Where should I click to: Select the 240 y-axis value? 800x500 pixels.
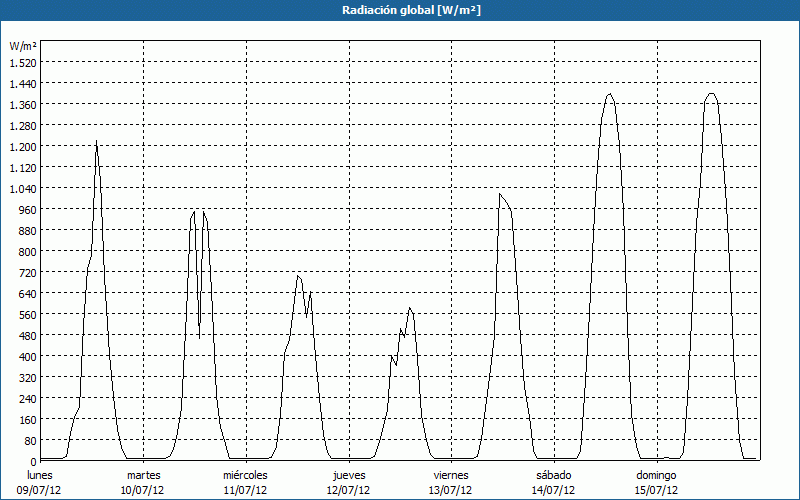(x=27, y=398)
